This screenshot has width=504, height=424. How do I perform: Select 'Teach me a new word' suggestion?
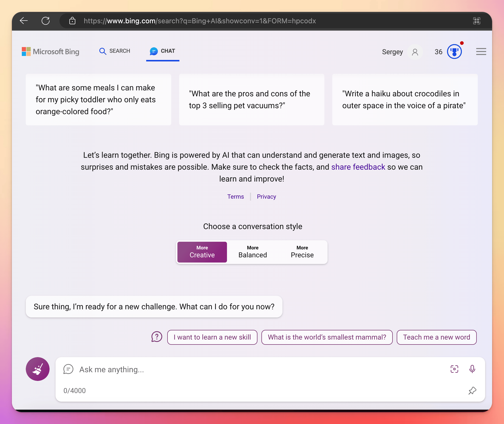pyautogui.click(x=437, y=337)
